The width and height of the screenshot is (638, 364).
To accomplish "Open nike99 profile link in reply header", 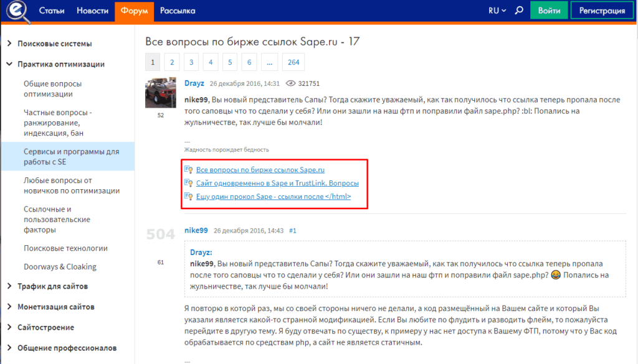I will click(196, 230).
